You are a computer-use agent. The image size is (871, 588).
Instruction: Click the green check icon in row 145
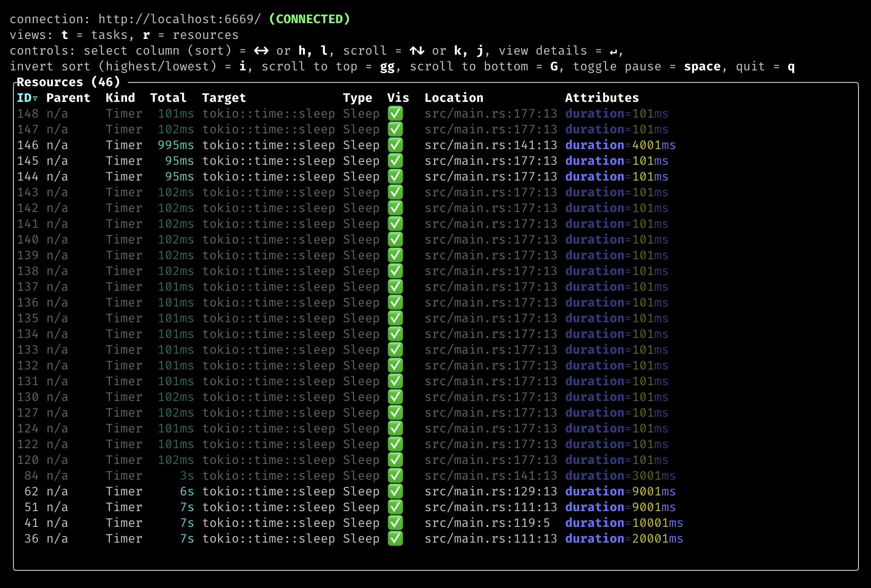(x=395, y=161)
